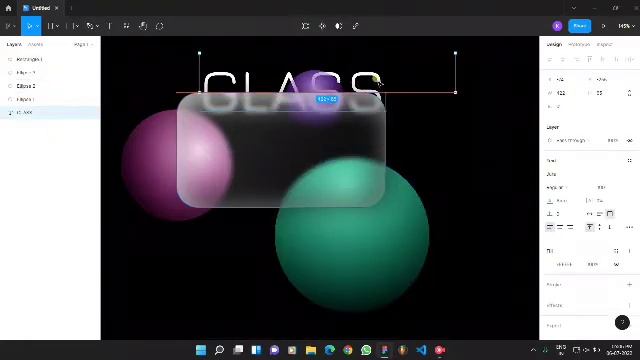Image resolution: width=640 pixels, height=360 pixels.
Task: Switch to the Inspect tab
Action: 604,44
